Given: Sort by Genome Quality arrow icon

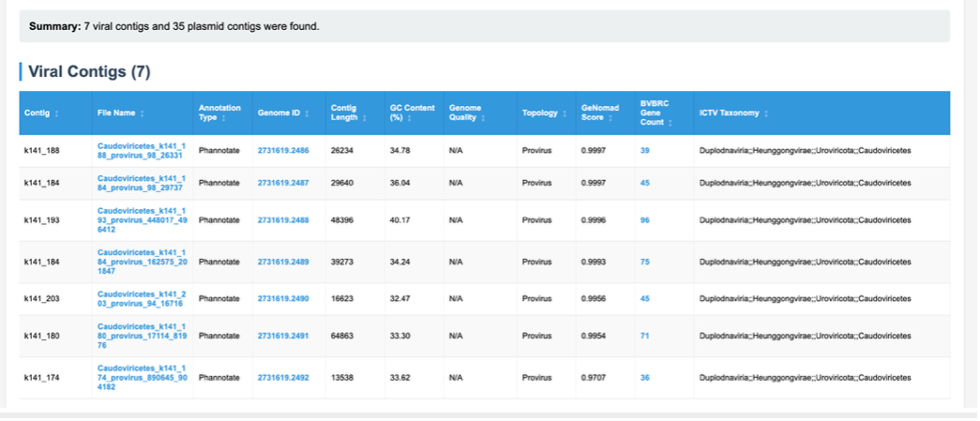Looking at the screenshot, I should click(x=483, y=118).
